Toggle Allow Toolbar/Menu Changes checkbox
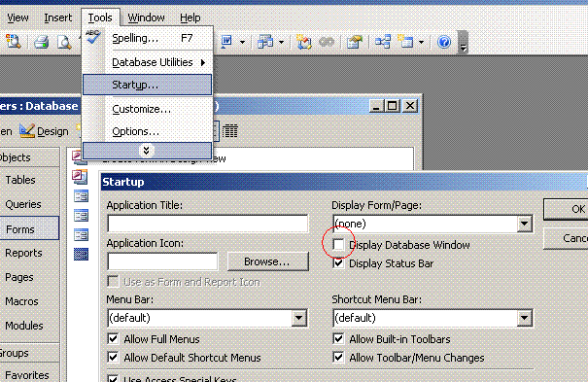The width and height of the screenshot is (588, 382). [338, 358]
